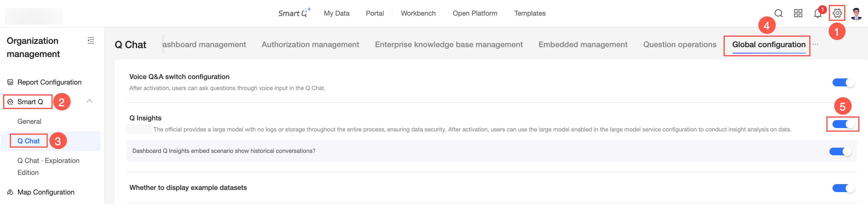Screen dimensions: 868x204
Task: Open the search icon in top bar
Action: point(778,13)
